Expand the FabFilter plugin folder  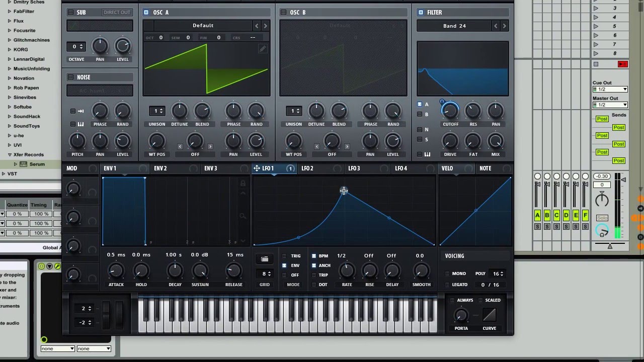[10, 12]
